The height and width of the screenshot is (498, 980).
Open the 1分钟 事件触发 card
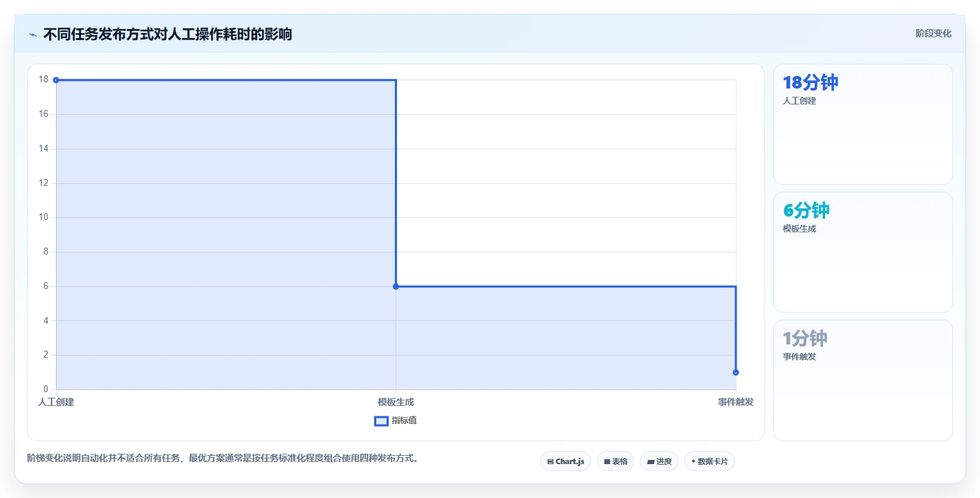862,380
